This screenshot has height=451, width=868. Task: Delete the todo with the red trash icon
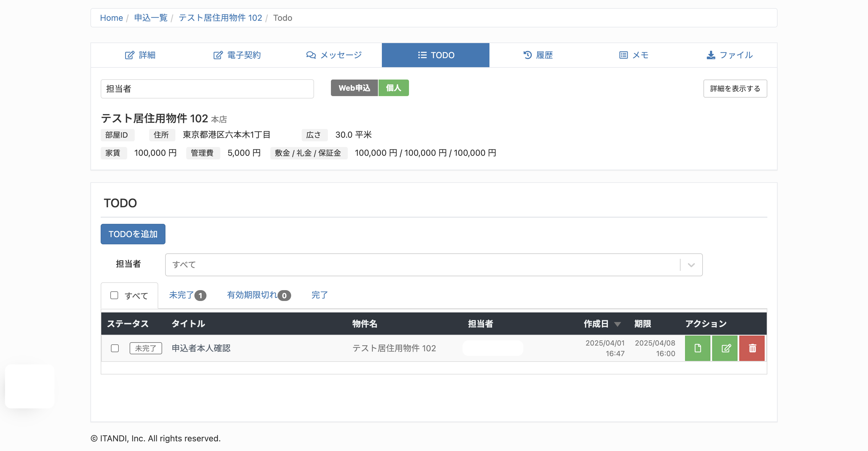[752, 348]
